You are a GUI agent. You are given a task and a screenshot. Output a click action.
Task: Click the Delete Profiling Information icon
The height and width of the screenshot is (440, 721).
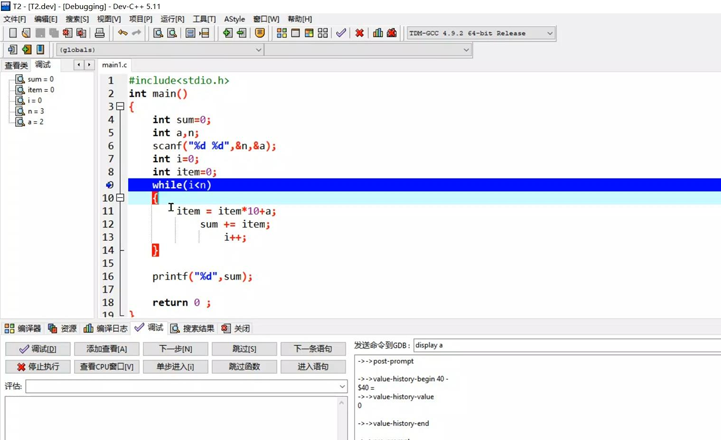392,33
